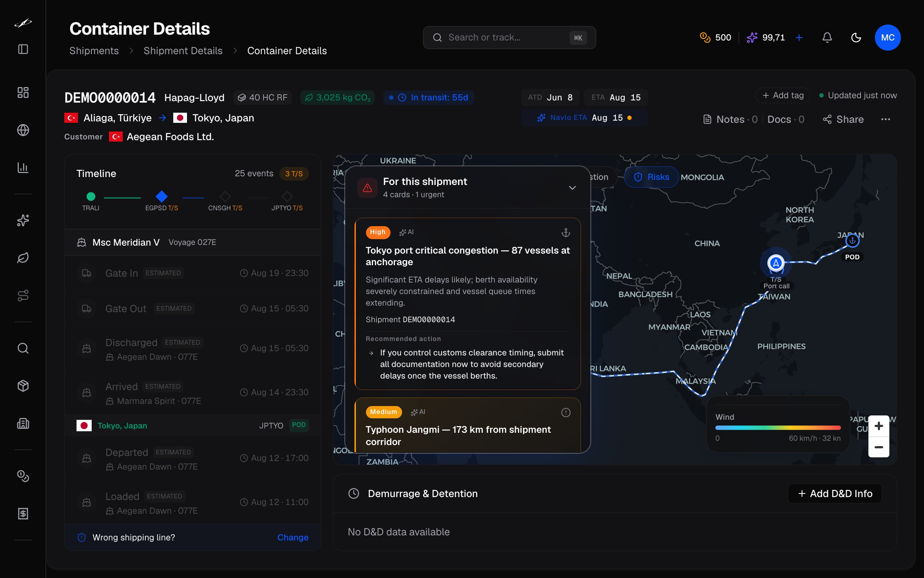The image size is (924, 578).
Task: Open Notes for this container
Action: [x=730, y=119]
